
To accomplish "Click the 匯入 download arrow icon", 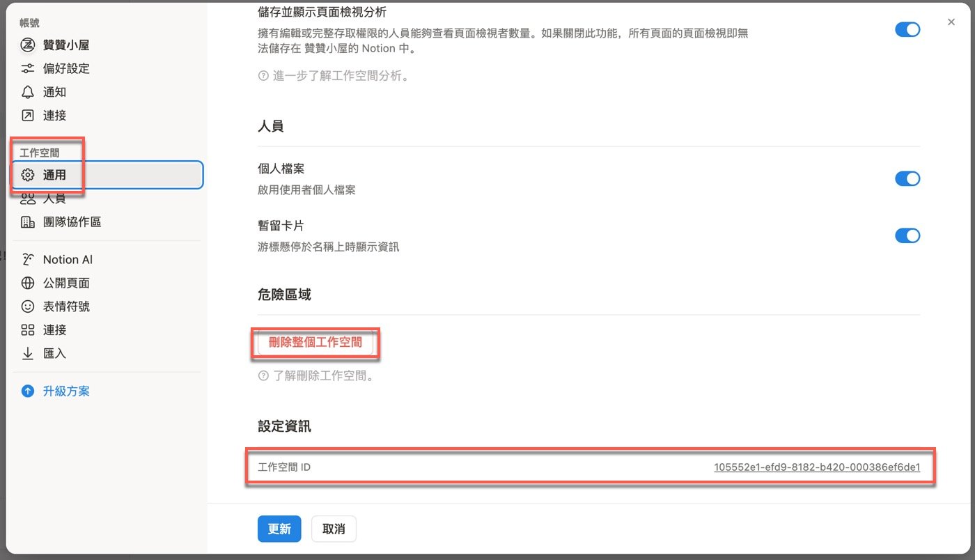I will [28, 353].
